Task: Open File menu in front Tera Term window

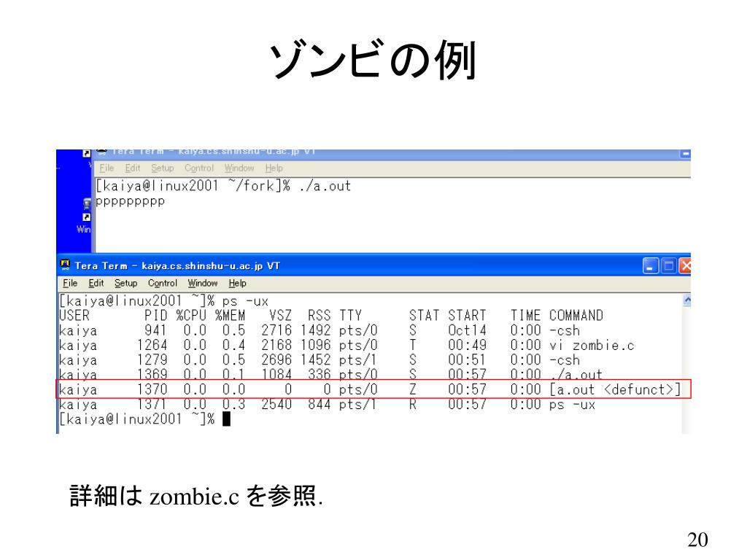Action: tap(69, 284)
